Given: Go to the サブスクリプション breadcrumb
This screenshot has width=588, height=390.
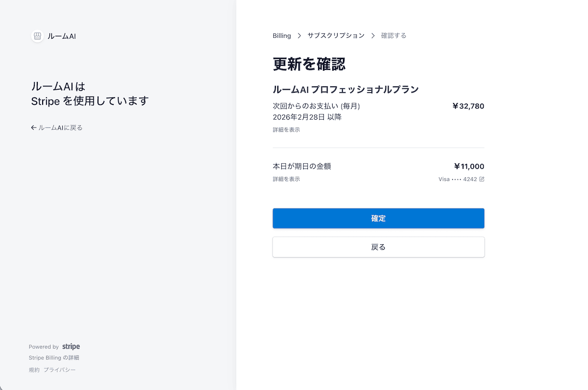Looking at the screenshot, I should [336, 36].
